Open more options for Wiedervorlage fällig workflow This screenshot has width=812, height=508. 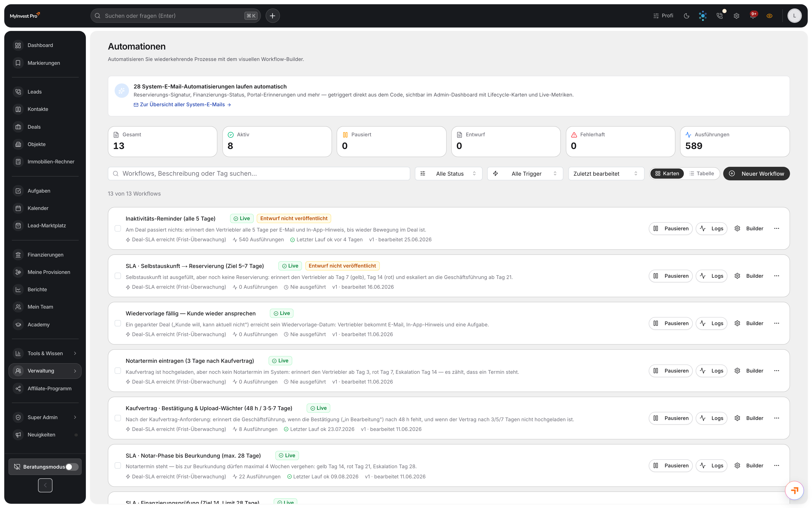[776, 323]
